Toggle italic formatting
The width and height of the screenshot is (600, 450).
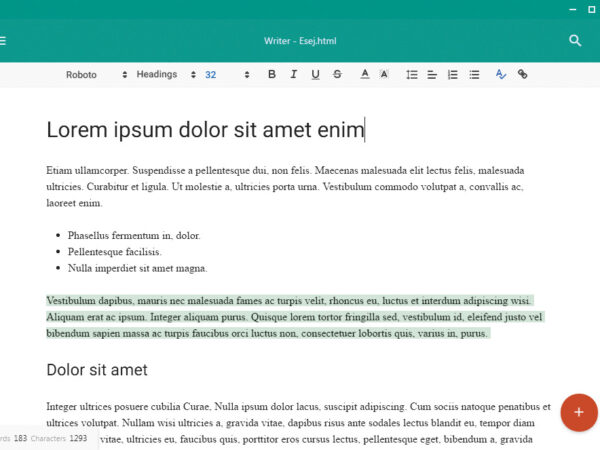click(294, 75)
